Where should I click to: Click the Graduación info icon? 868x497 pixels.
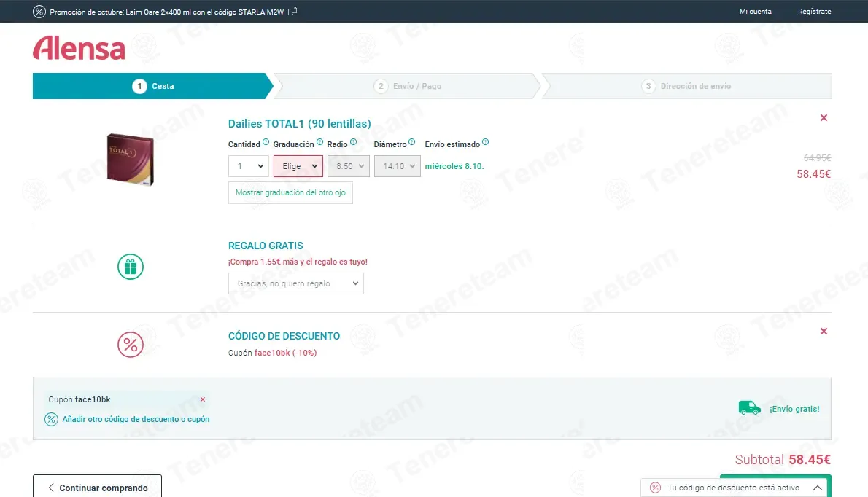point(319,142)
